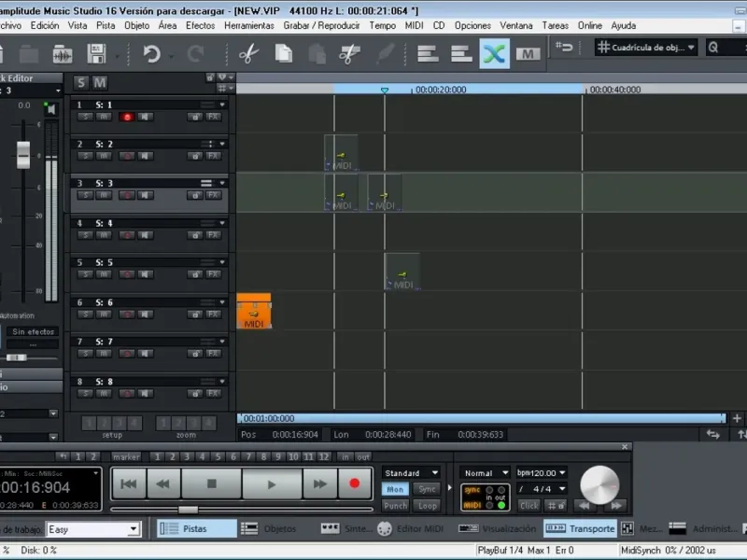Viewport: 747px width, 560px height.
Task: Open FX for track 1
Action: [214, 117]
